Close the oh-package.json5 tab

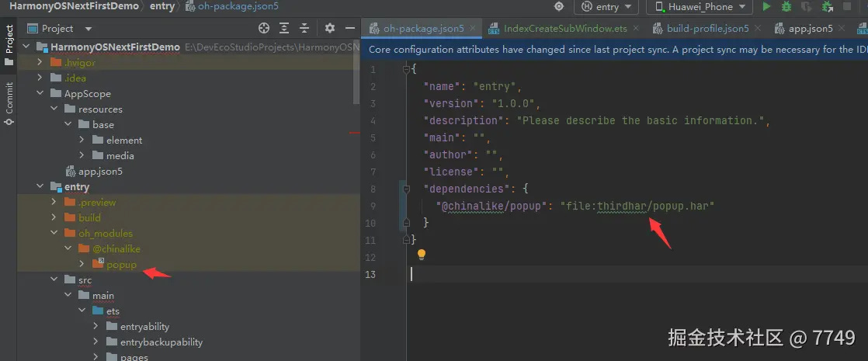pyautogui.click(x=474, y=28)
